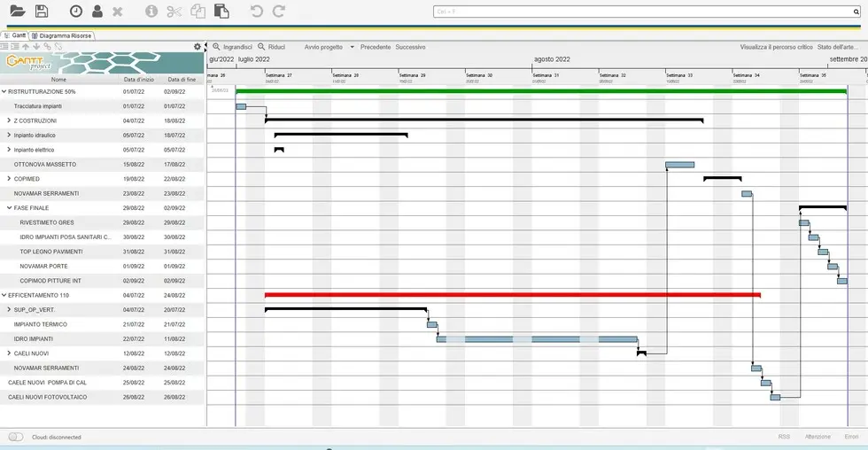Expand the Z COSTRUZIONI subtask group
The image size is (868, 450).
[9, 120]
